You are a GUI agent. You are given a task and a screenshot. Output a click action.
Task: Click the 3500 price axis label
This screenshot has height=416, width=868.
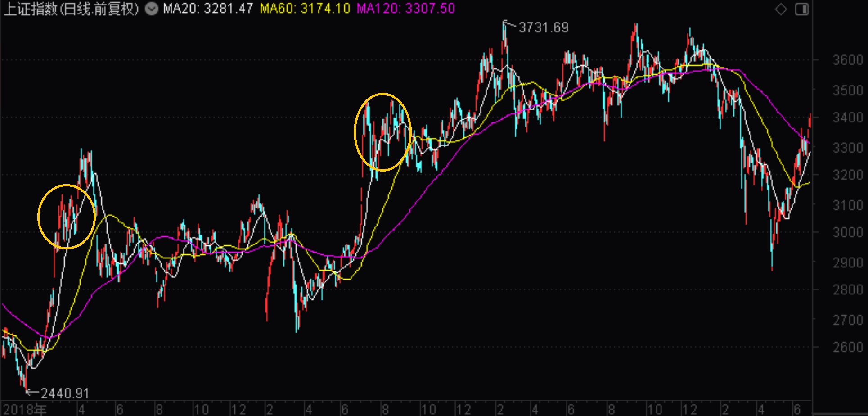tap(847, 90)
